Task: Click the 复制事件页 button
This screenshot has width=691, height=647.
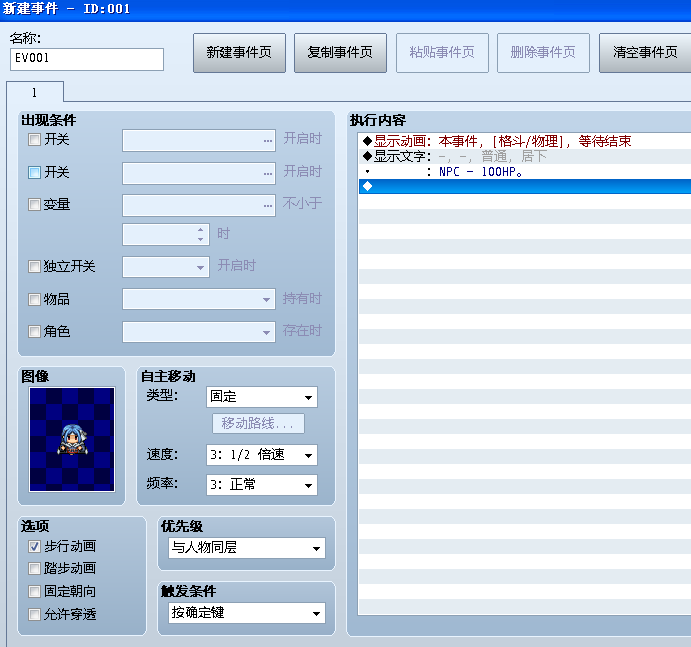Action: (340, 53)
